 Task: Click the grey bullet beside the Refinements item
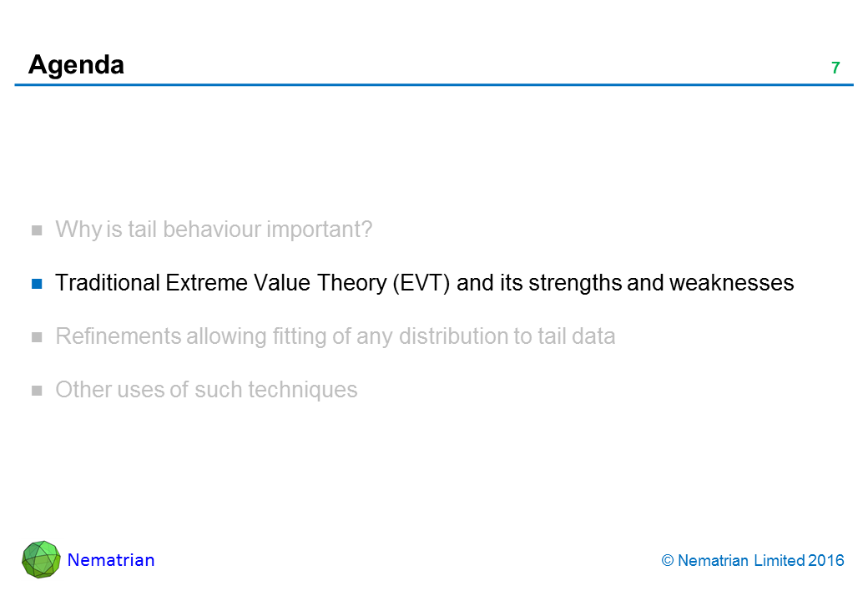pyautogui.click(x=37, y=337)
